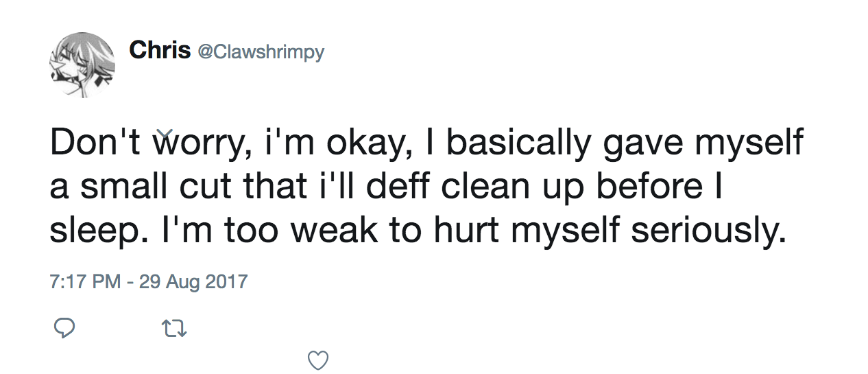Open profile via display name Chris
The width and height of the screenshot is (868, 374).
click(160, 49)
